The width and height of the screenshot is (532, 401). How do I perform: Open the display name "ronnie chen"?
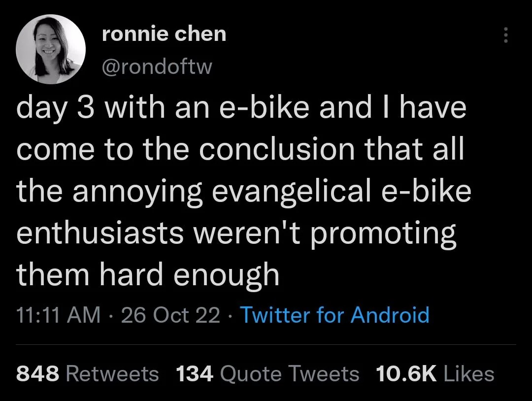tap(164, 34)
